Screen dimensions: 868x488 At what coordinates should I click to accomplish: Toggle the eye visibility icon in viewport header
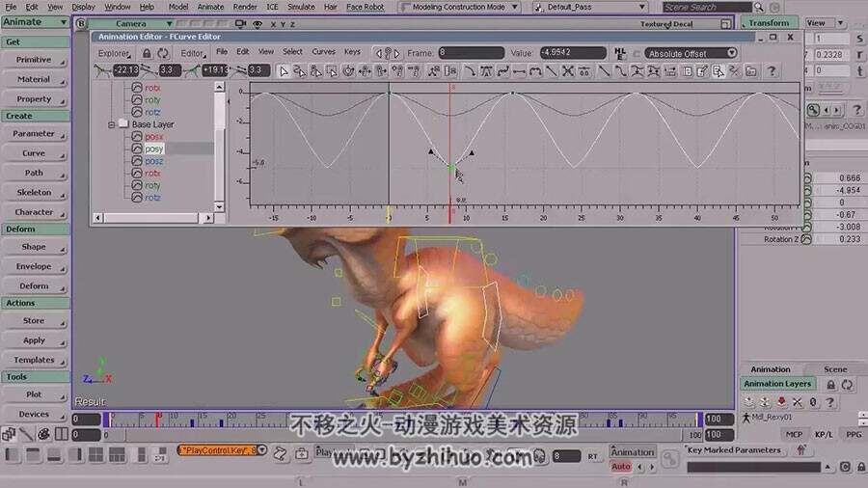point(258,24)
